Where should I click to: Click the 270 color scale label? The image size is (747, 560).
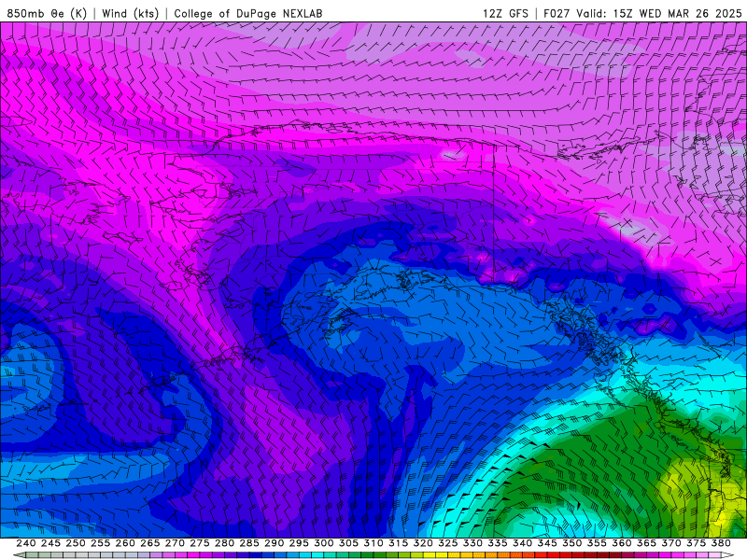click(x=175, y=543)
